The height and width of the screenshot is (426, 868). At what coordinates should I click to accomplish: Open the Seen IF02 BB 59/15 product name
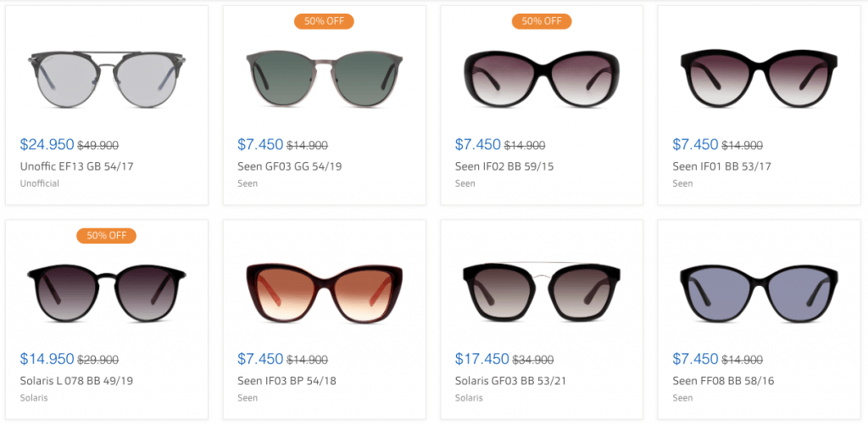coord(504,166)
